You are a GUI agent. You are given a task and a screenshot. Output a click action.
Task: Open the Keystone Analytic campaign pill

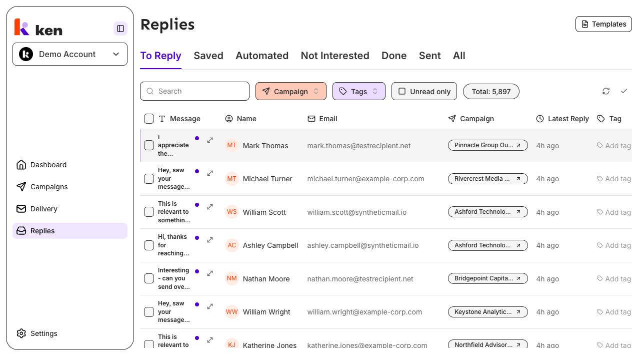[x=487, y=312]
